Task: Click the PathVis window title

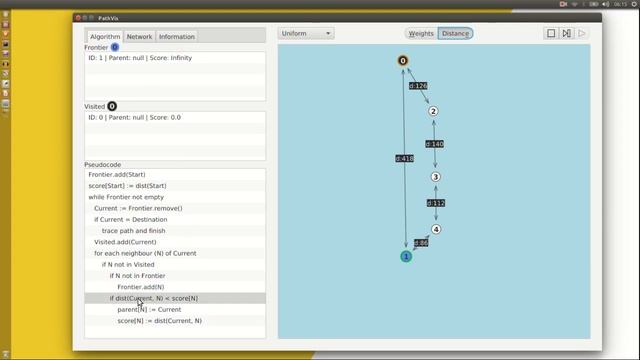Action: coord(108,18)
